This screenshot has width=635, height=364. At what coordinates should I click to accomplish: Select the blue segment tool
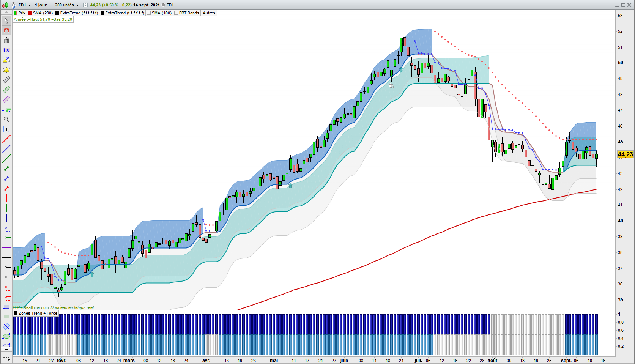pyautogui.click(x=6, y=178)
